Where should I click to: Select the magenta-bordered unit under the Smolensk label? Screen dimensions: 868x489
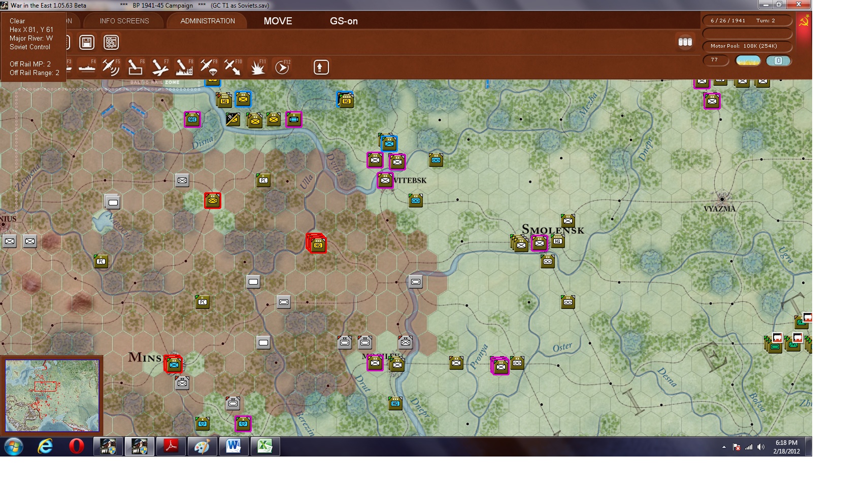tap(539, 243)
